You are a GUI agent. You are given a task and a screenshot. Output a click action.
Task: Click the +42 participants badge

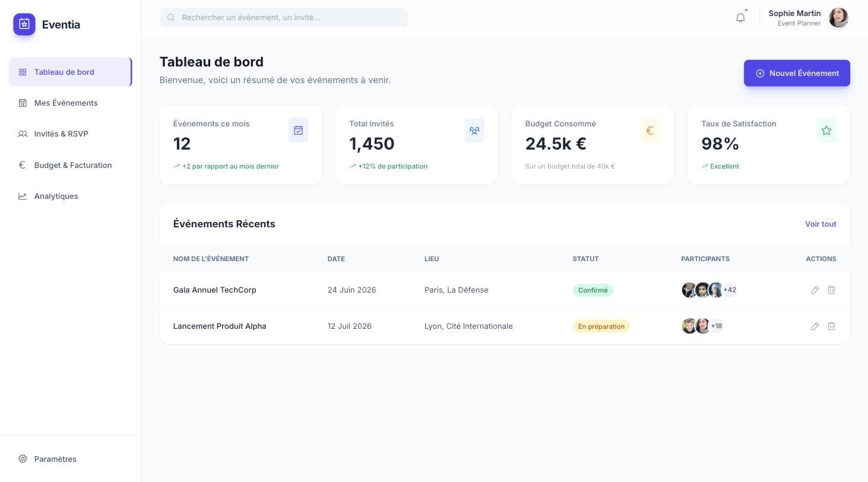click(x=730, y=290)
